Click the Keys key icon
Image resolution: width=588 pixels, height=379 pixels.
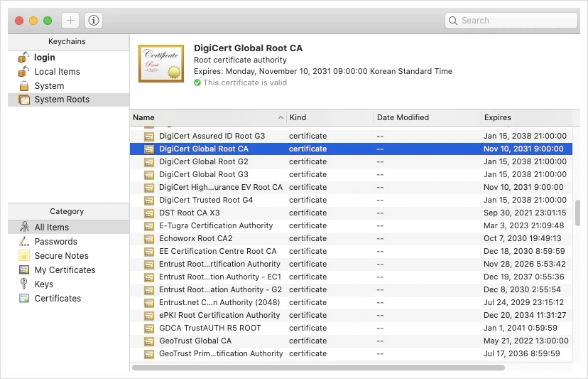(x=23, y=284)
